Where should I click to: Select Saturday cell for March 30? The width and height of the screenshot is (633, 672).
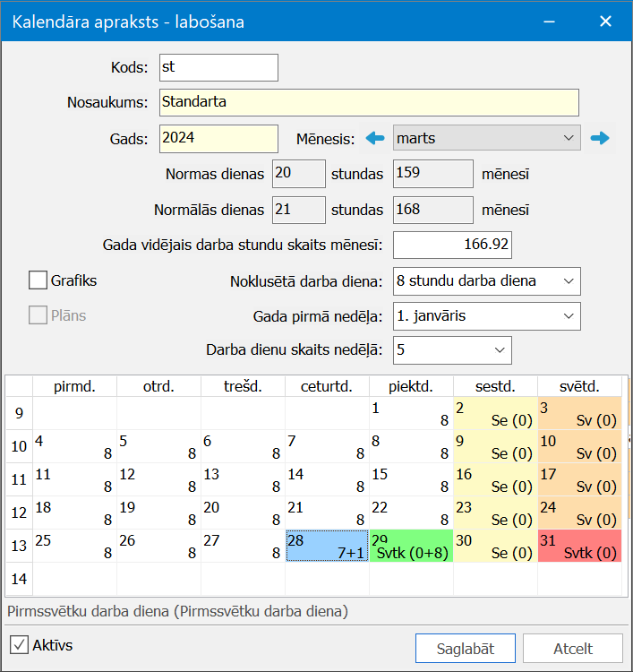tap(495, 546)
